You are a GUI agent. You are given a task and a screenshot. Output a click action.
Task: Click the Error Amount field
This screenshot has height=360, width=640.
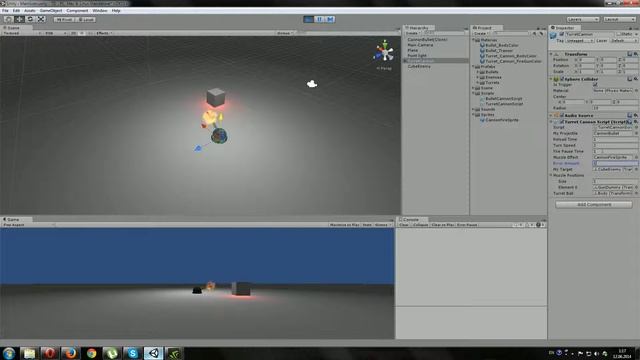(x=616, y=163)
